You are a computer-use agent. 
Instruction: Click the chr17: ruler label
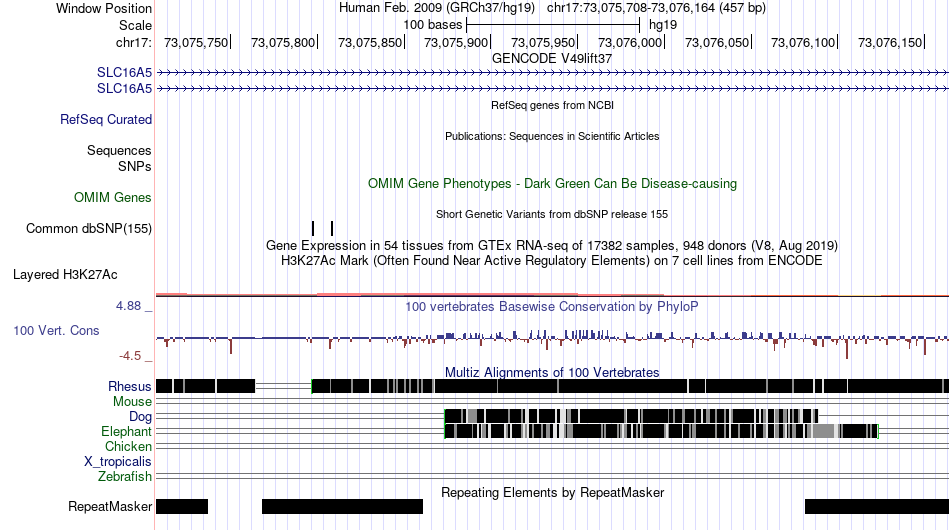(133, 42)
